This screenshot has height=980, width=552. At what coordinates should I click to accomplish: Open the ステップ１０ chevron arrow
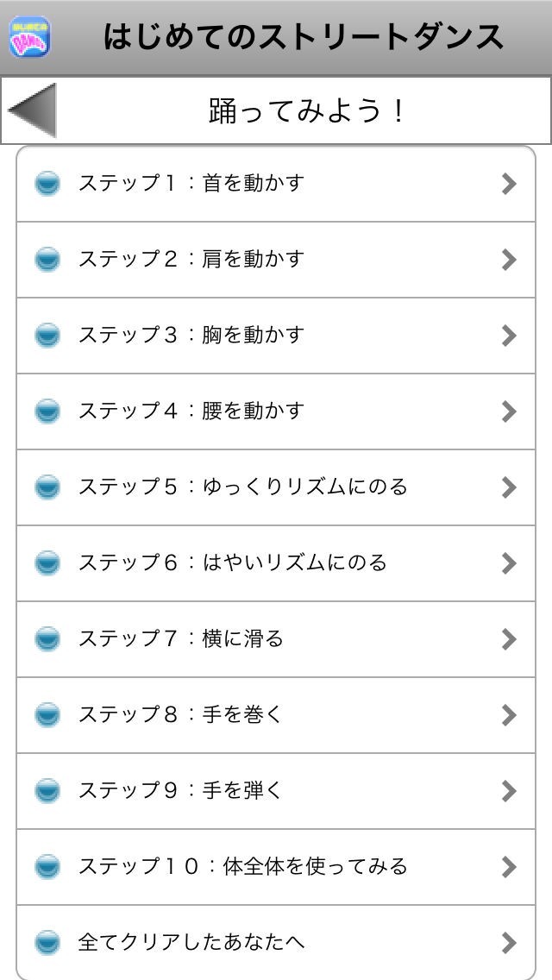[x=509, y=867]
